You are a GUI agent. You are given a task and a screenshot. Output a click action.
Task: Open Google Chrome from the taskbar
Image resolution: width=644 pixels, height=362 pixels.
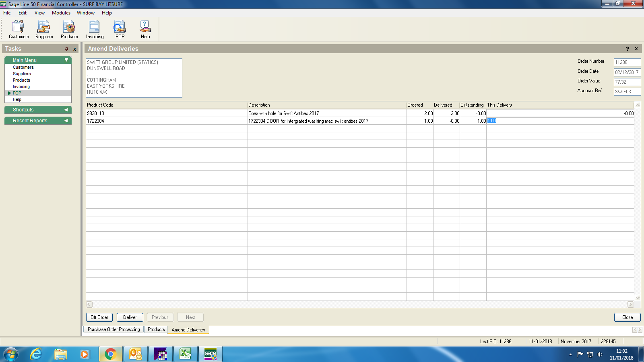coord(110,354)
